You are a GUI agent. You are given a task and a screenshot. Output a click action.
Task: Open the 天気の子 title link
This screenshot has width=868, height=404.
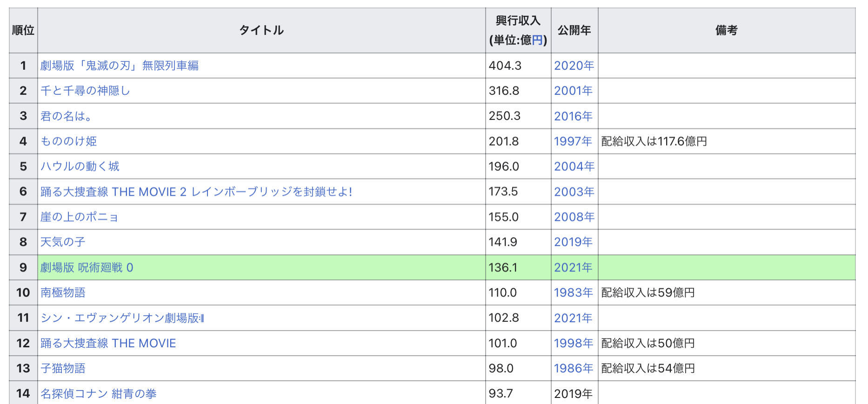pyautogui.click(x=63, y=242)
